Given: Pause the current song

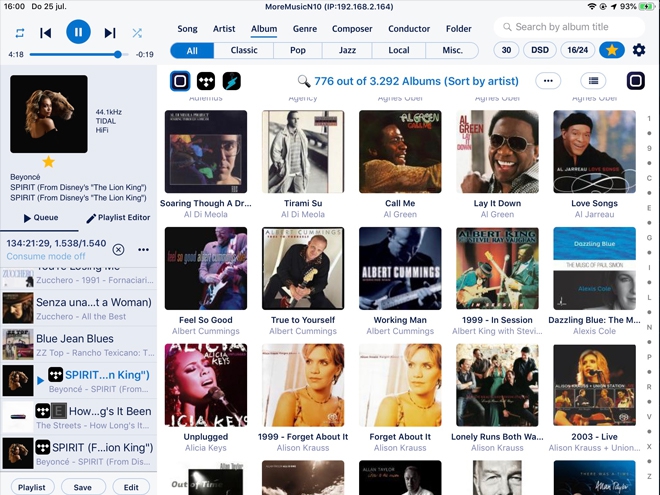Looking at the screenshot, I should pyautogui.click(x=78, y=32).
